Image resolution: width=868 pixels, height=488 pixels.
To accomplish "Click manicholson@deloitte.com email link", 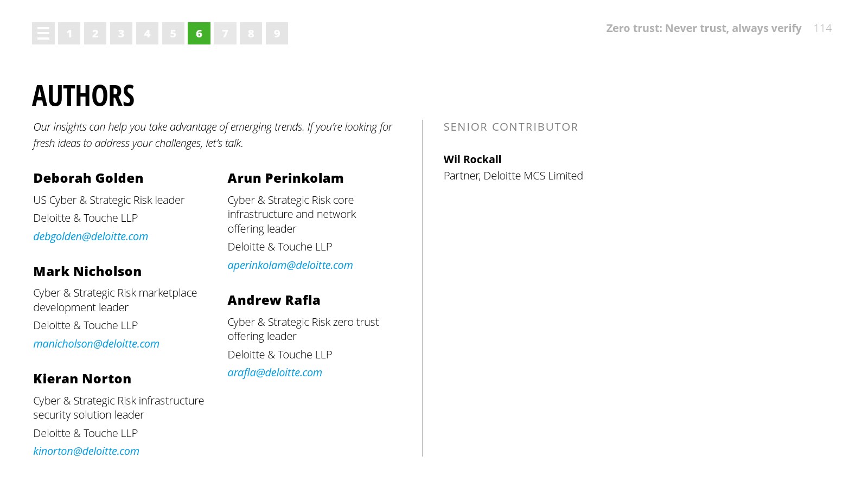I will [96, 344].
